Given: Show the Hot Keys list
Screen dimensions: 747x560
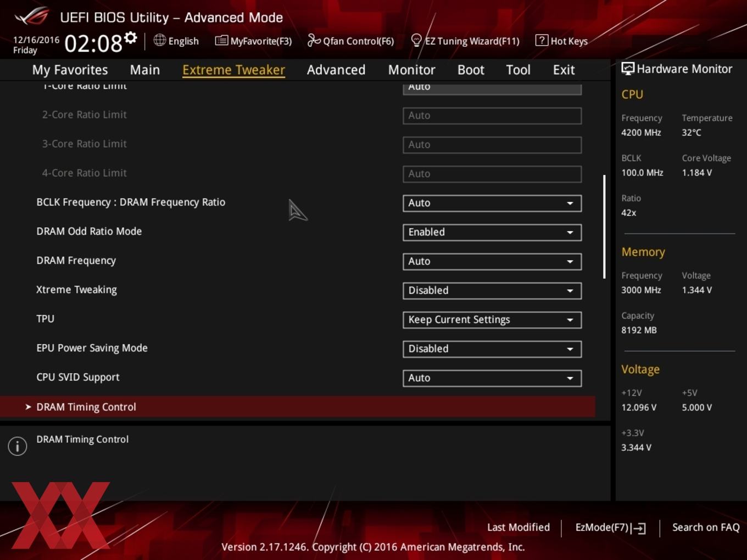Looking at the screenshot, I should 561,41.
